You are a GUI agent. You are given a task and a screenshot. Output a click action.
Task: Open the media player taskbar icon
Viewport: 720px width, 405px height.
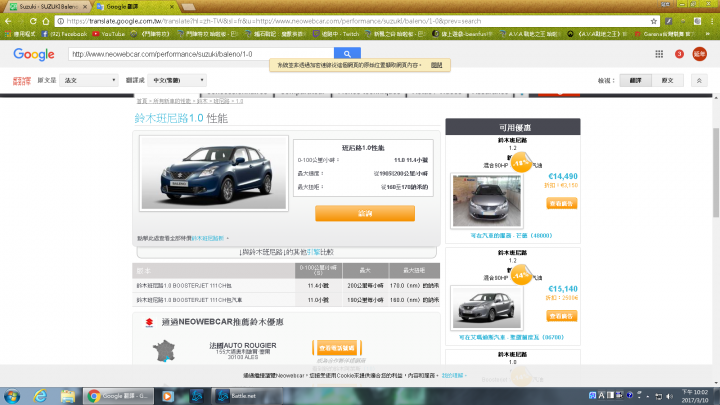[x=168, y=396]
